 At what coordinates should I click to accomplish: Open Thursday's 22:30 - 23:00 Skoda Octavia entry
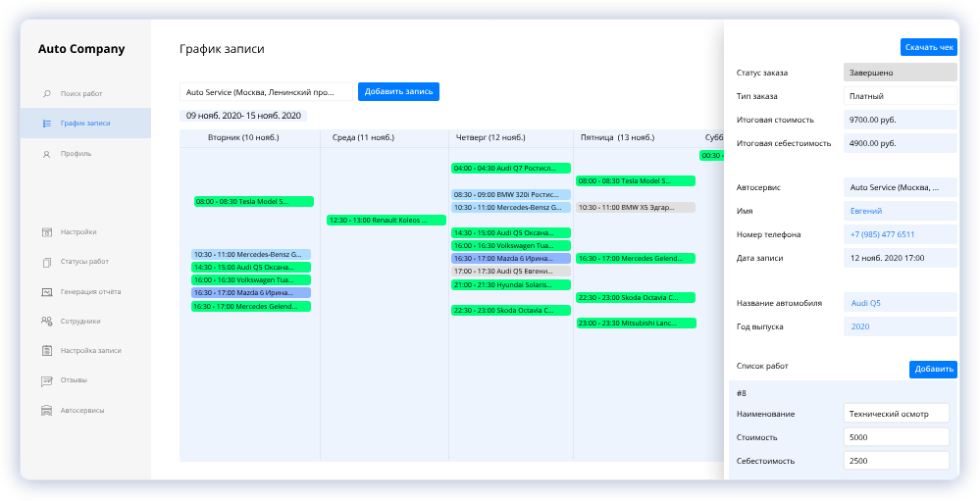pyautogui.click(x=511, y=311)
